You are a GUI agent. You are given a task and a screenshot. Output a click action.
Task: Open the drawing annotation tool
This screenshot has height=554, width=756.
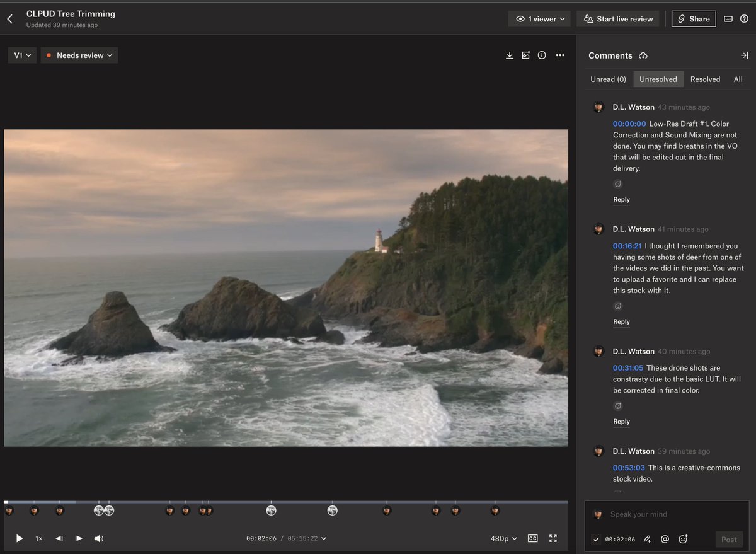[647, 539]
